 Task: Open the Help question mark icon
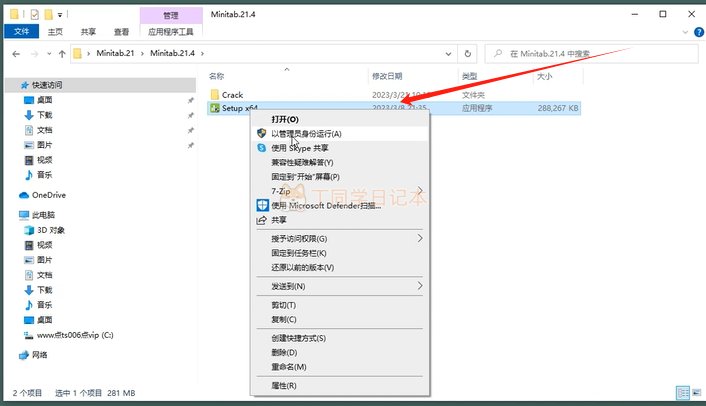point(699,32)
